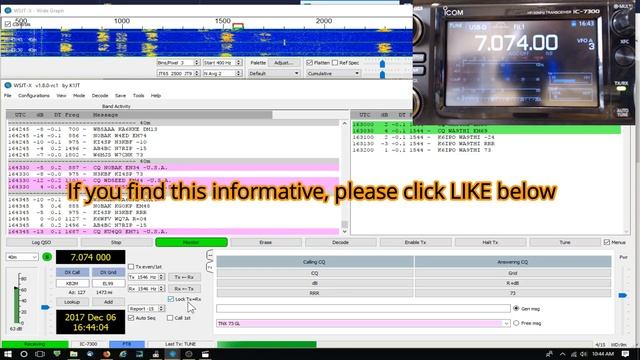Open the Tools menu

[x=138, y=96]
